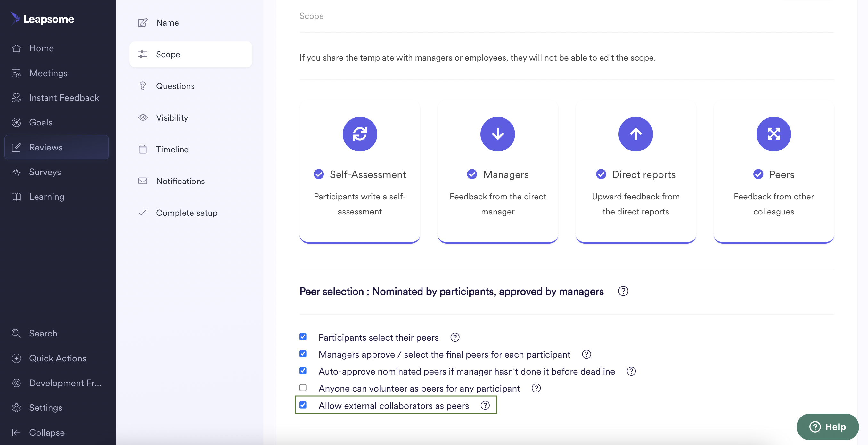
Task: Click the Settings gear icon
Action: (17, 408)
